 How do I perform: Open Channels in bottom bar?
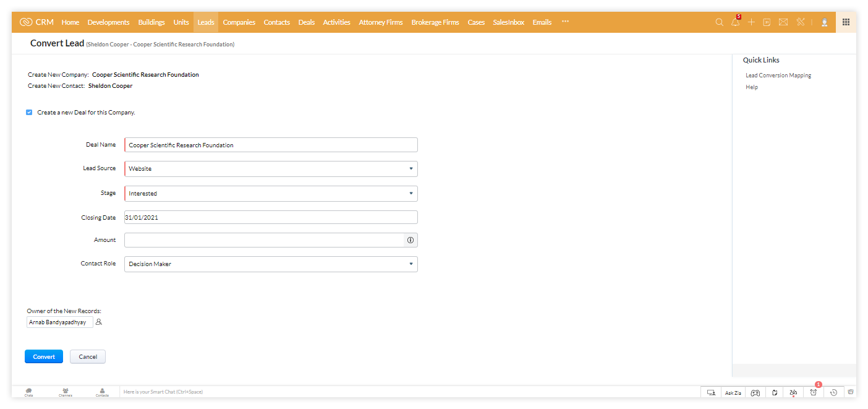[x=66, y=392]
